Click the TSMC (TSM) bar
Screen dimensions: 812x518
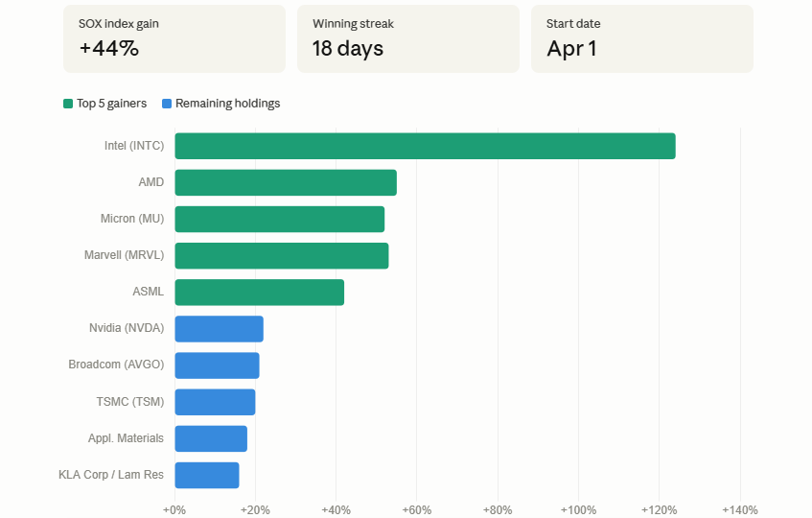(215, 402)
